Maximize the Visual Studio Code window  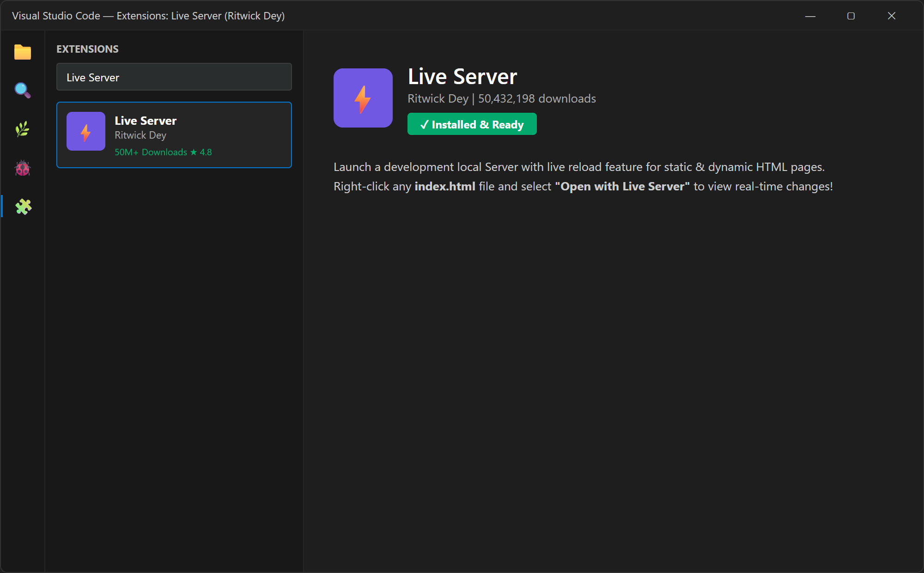(851, 16)
